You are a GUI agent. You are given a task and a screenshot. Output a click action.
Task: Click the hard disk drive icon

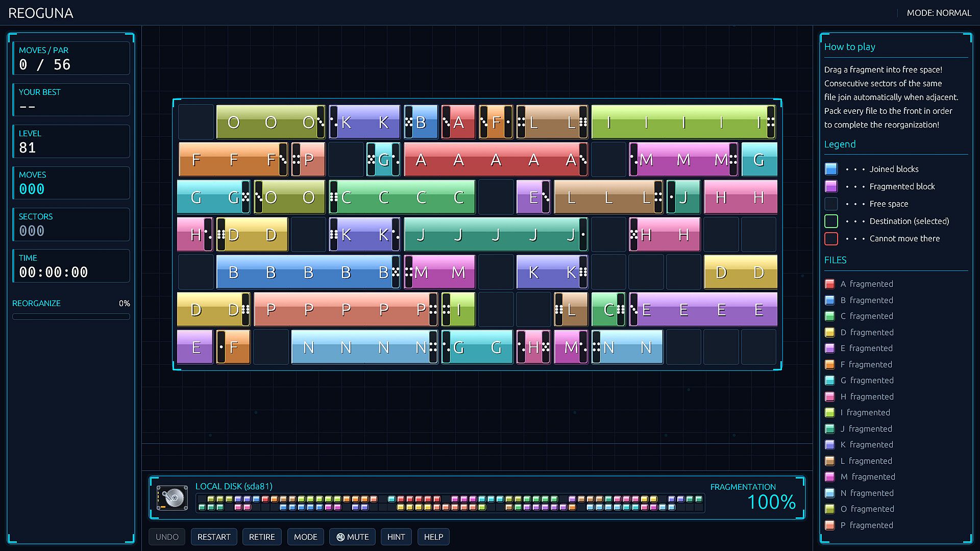click(172, 497)
